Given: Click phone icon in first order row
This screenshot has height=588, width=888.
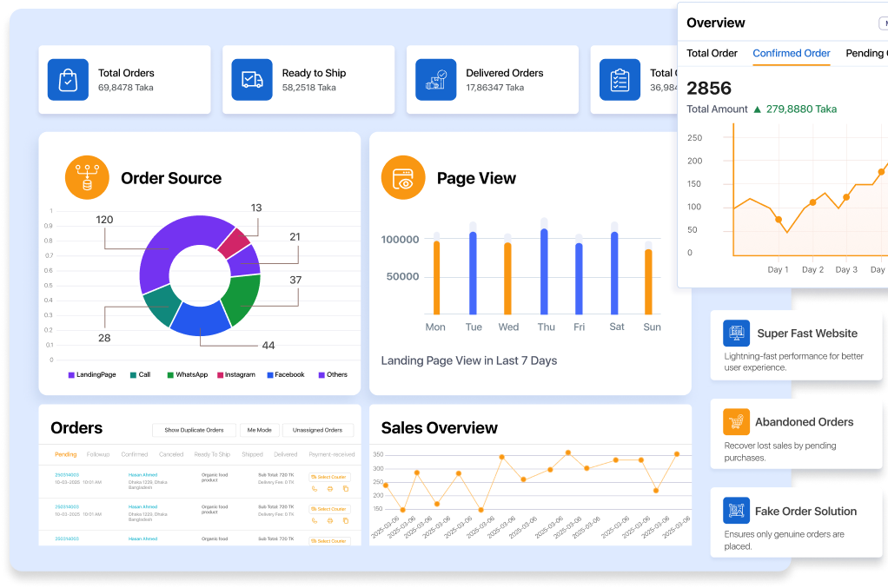Looking at the screenshot, I should [x=315, y=489].
